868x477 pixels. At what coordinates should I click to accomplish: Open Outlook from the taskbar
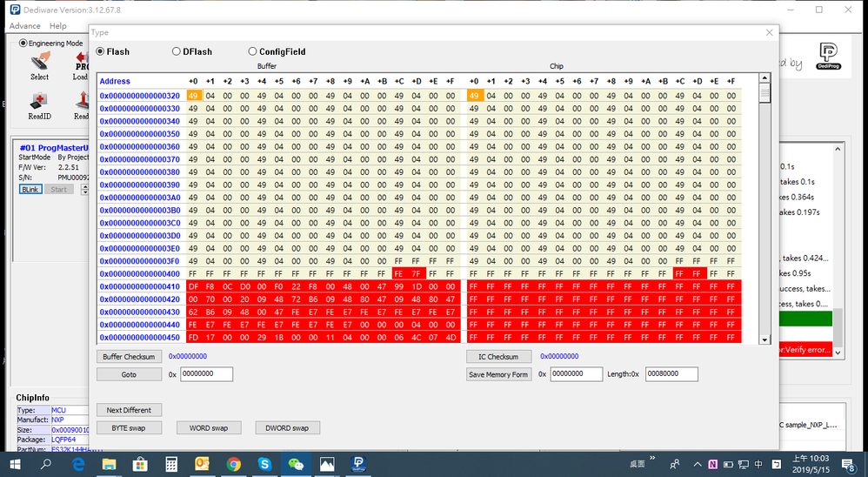pyautogui.click(x=202, y=464)
